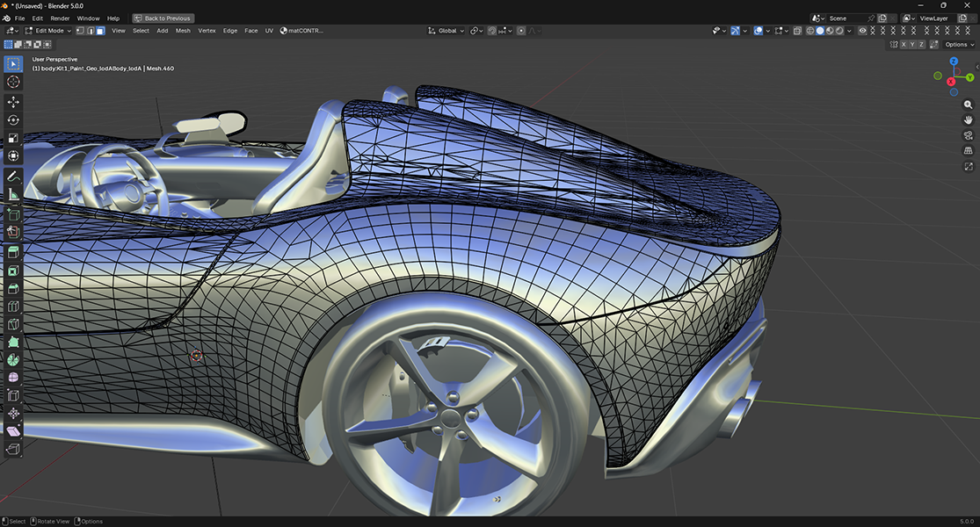The width and height of the screenshot is (980, 527).
Task: Select the Loop Cut tool
Action: coord(13,307)
